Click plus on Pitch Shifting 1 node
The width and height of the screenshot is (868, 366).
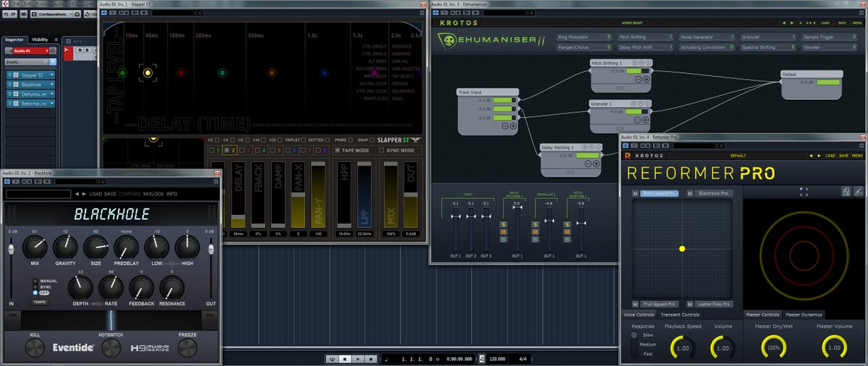coord(647,80)
